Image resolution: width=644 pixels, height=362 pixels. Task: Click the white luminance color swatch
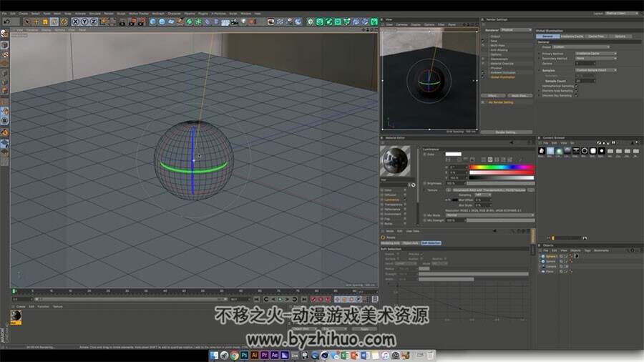(x=454, y=155)
